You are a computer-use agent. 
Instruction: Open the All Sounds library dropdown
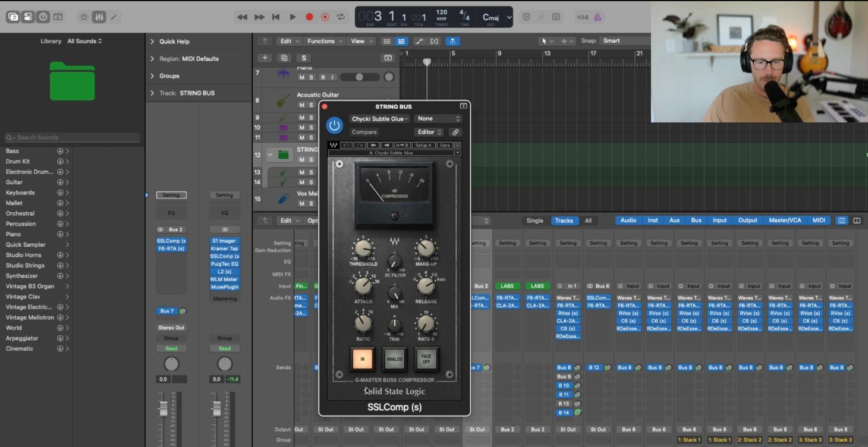[84, 41]
